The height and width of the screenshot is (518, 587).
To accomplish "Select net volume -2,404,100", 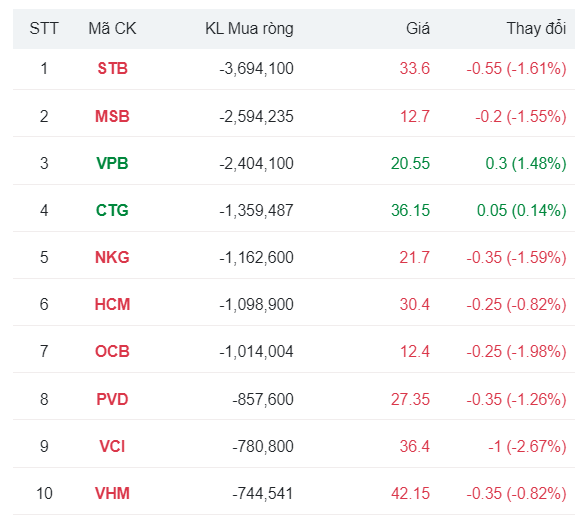I will pyautogui.click(x=256, y=164).
